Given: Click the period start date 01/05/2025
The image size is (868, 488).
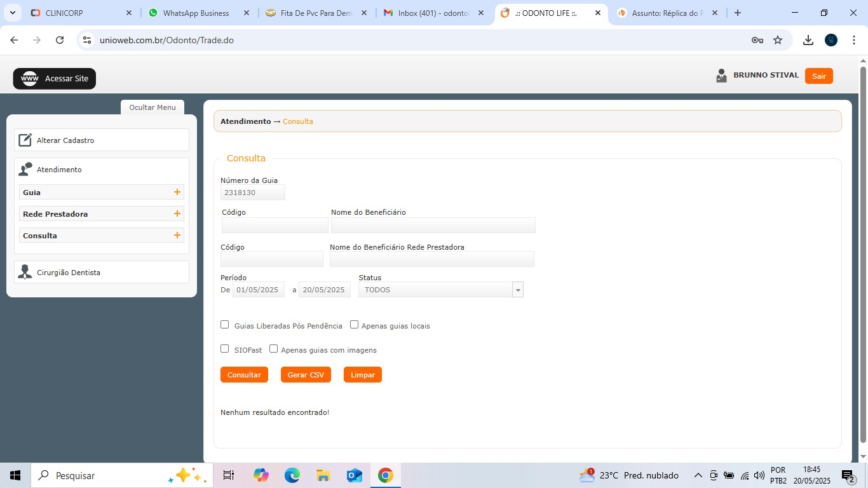Looking at the screenshot, I should [x=259, y=290].
